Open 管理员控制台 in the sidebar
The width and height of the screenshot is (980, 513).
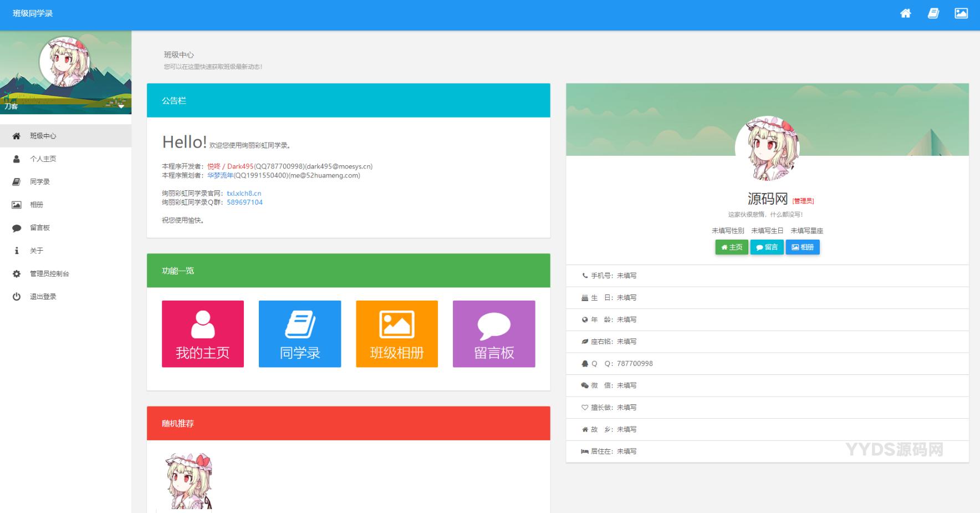click(x=49, y=274)
